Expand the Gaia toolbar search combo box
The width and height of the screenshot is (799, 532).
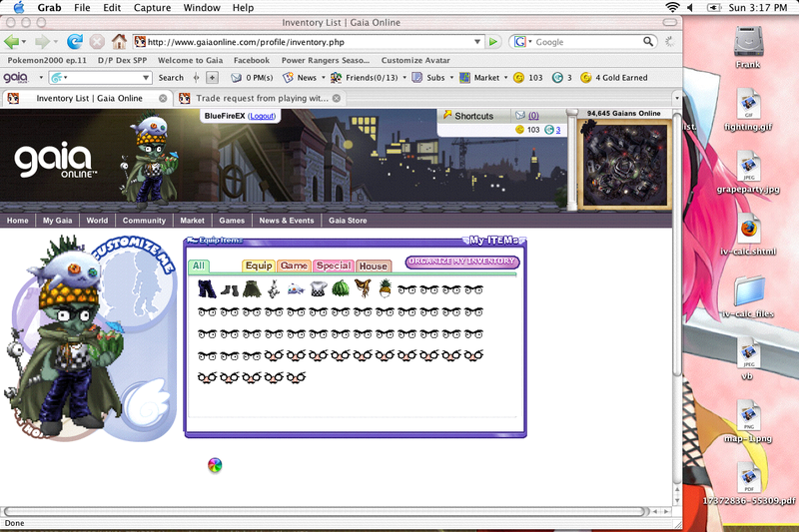[x=146, y=78]
